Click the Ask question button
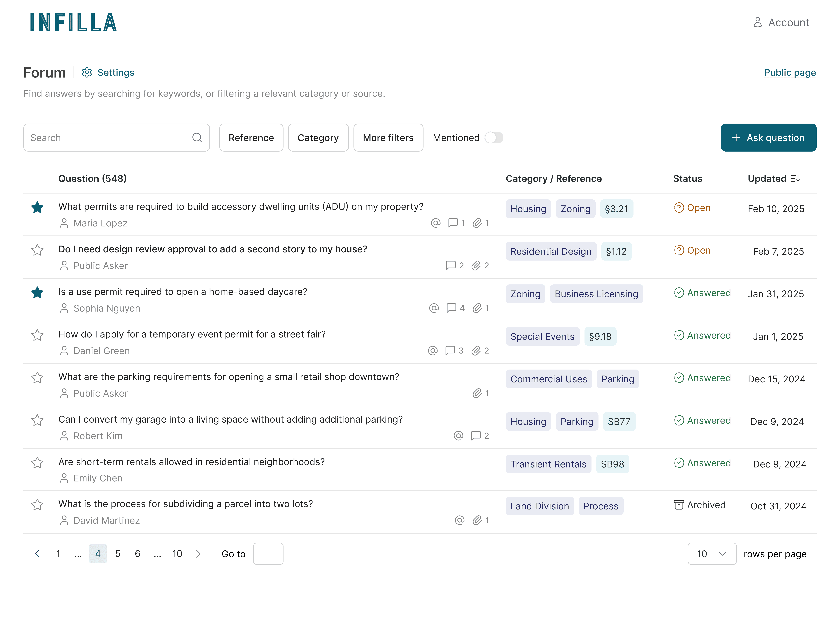Screen dimensions: 840x626 [768, 138]
